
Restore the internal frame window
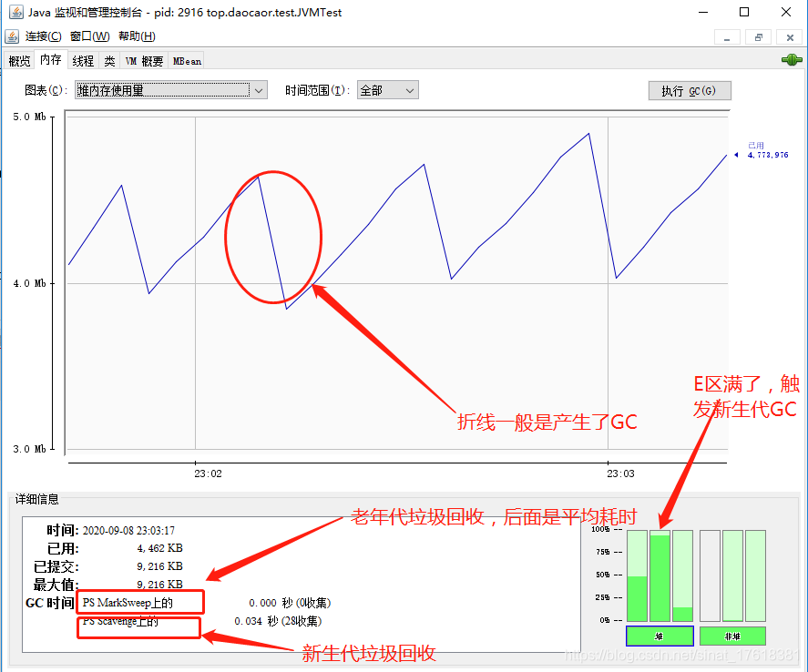click(759, 37)
